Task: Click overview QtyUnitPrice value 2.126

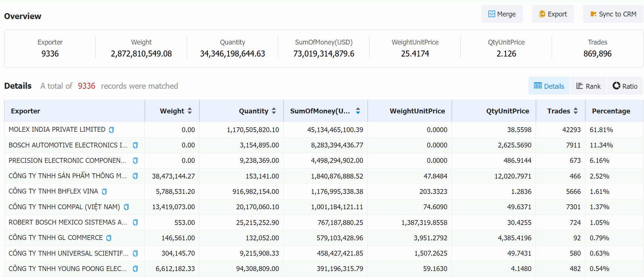Action: (506, 54)
